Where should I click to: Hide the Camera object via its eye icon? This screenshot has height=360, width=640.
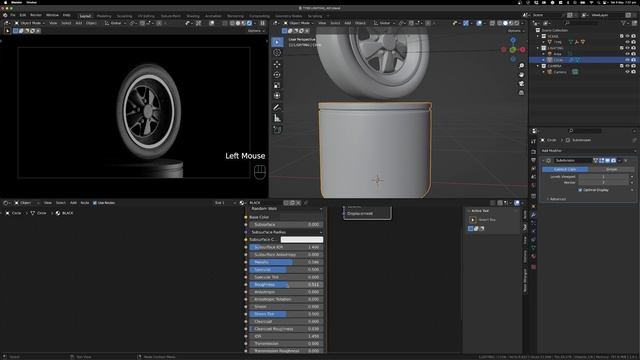627,72
